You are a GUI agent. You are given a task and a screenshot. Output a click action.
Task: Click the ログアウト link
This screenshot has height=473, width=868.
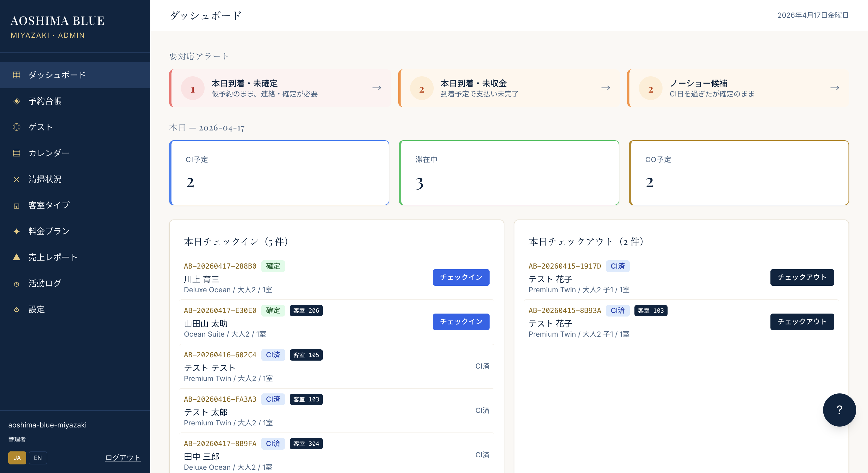123,458
